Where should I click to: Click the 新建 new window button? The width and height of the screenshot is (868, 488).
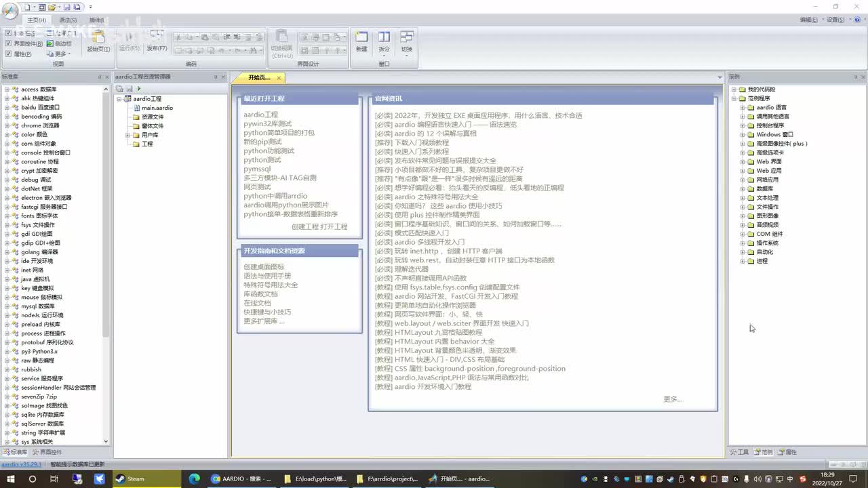[x=361, y=41]
